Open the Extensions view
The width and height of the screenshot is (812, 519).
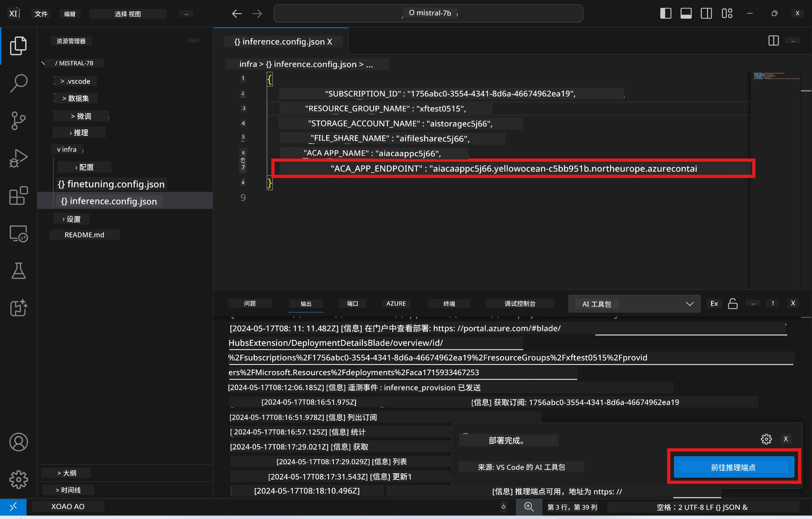coord(18,196)
